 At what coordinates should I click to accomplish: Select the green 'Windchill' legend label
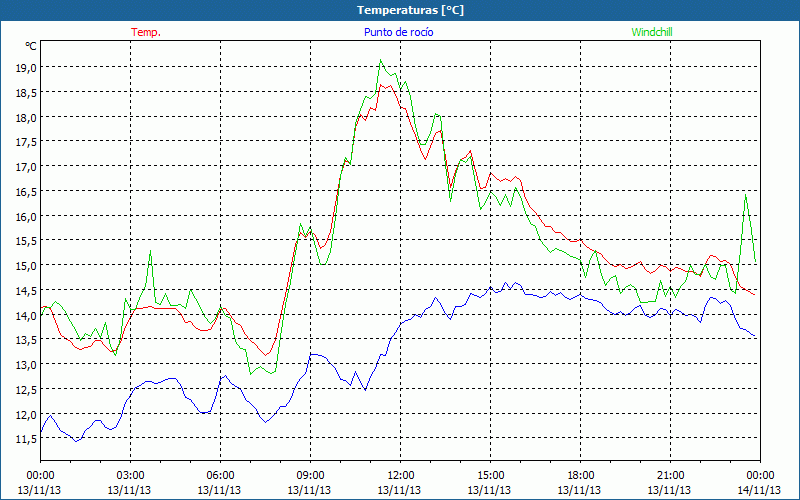[x=652, y=32]
